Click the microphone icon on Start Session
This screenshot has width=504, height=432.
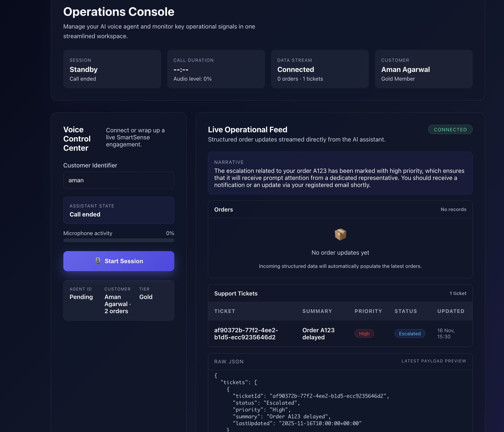pos(98,261)
